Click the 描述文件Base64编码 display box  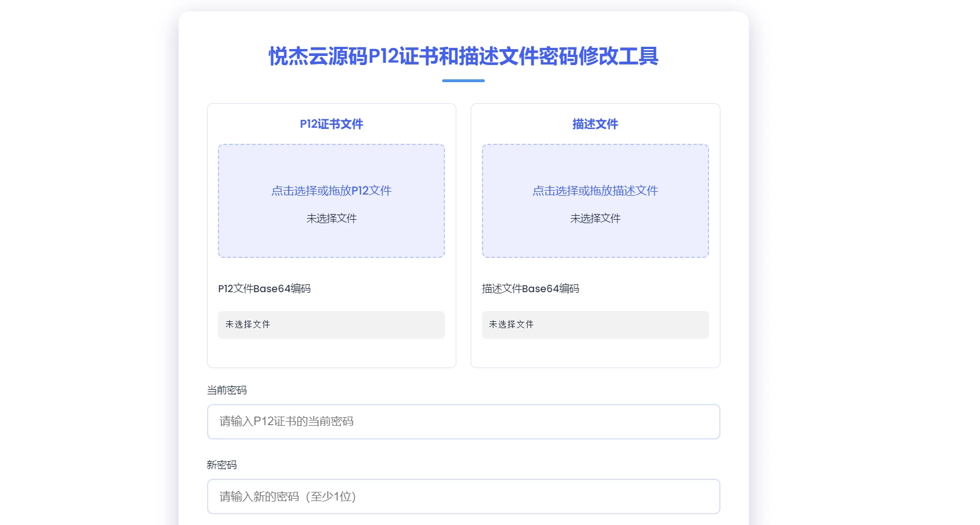pyautogui.click(x=595, y=325)
